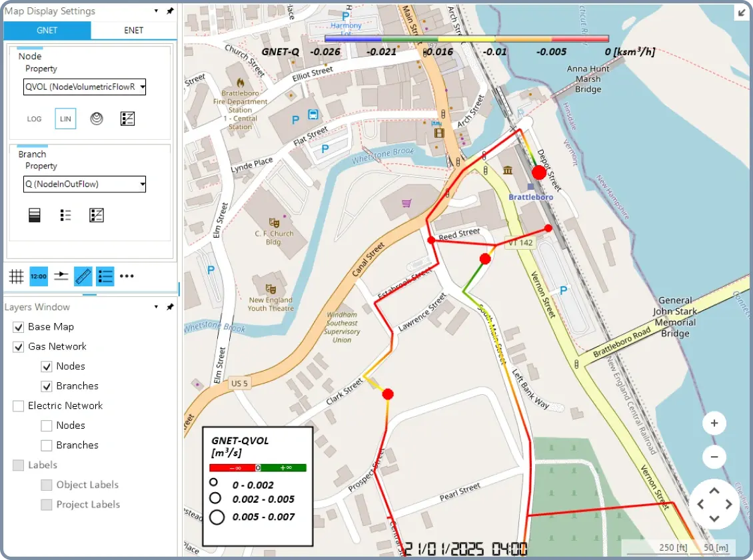The width and height of the screenshot is (753, 560).
Task: Open the Node Property QVOL dropdown
Action: (x=85, y=87)
